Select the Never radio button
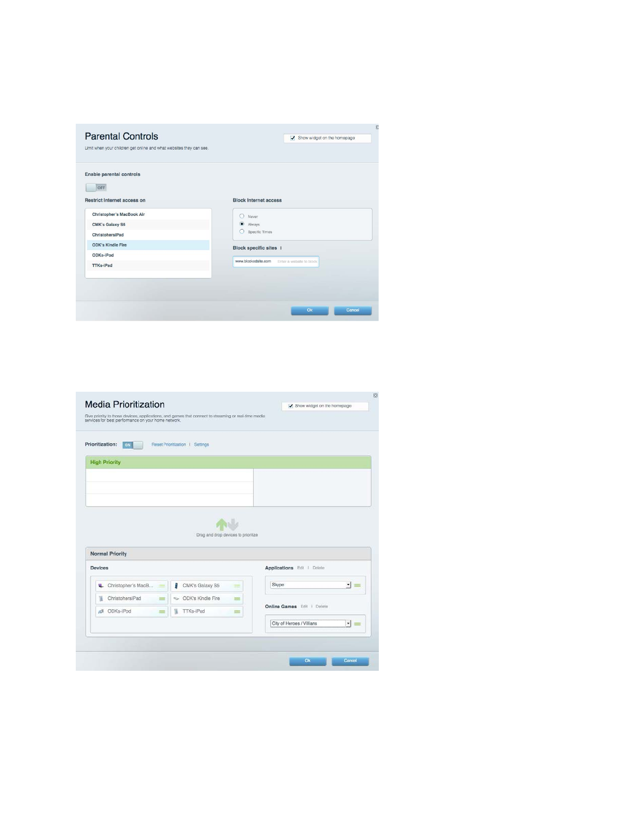644x834 pixels. coord(242,216)
